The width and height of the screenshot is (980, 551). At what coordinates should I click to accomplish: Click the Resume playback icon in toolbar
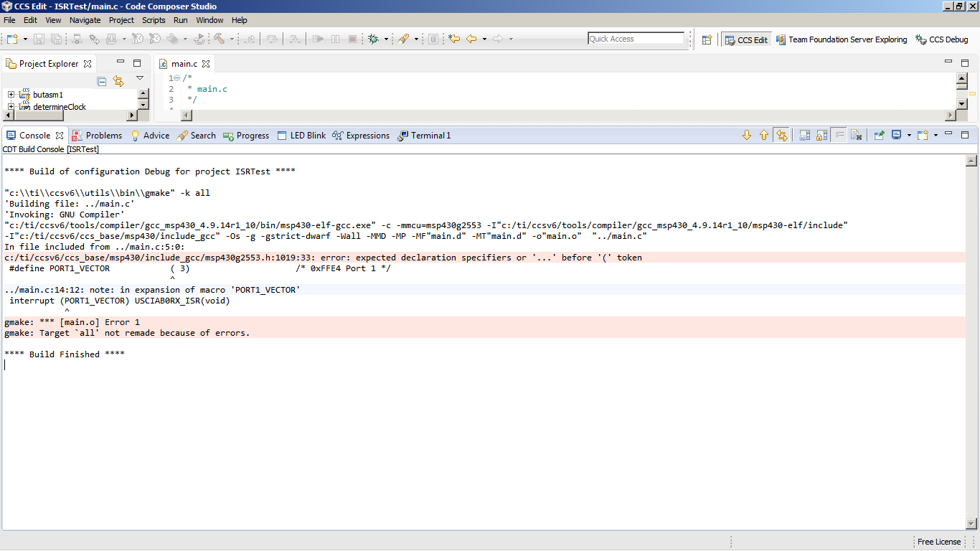click(319, 39)
